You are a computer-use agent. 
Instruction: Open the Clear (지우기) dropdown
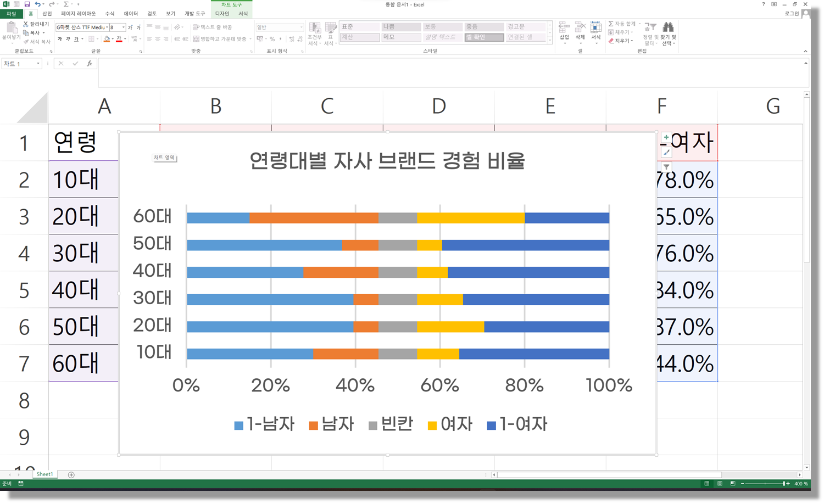pos(632,41)
